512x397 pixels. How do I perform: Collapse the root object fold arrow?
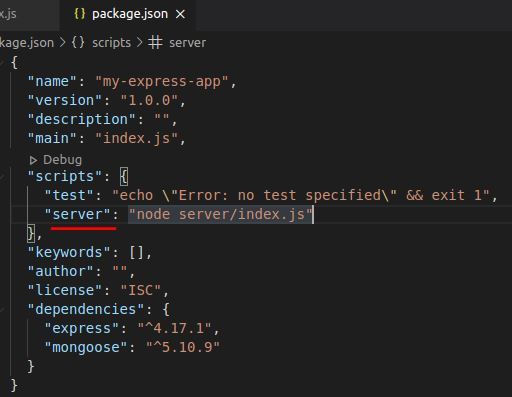click(x=3, y=62)
